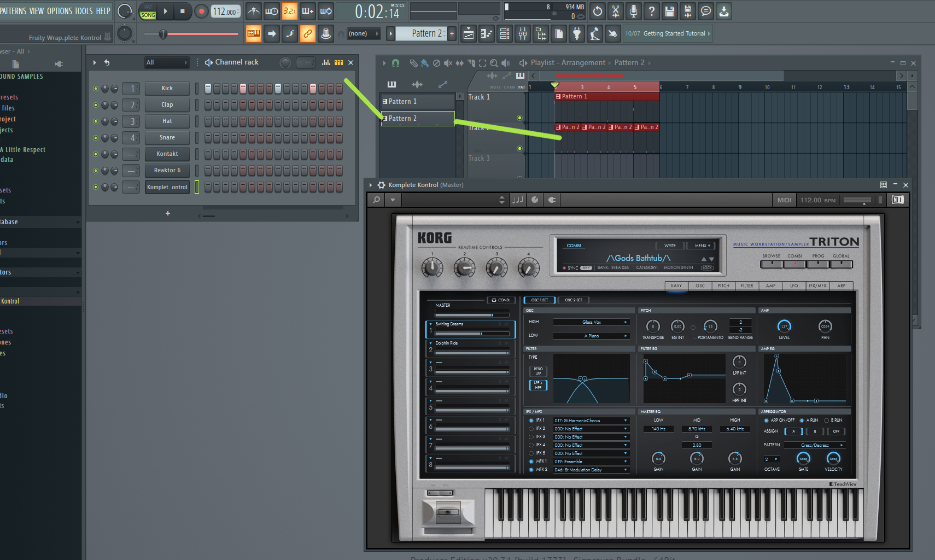The height and width of the screenshot is (560, 935).
Task: Mute the Kick channel
Action: click(x=96, y=89)
